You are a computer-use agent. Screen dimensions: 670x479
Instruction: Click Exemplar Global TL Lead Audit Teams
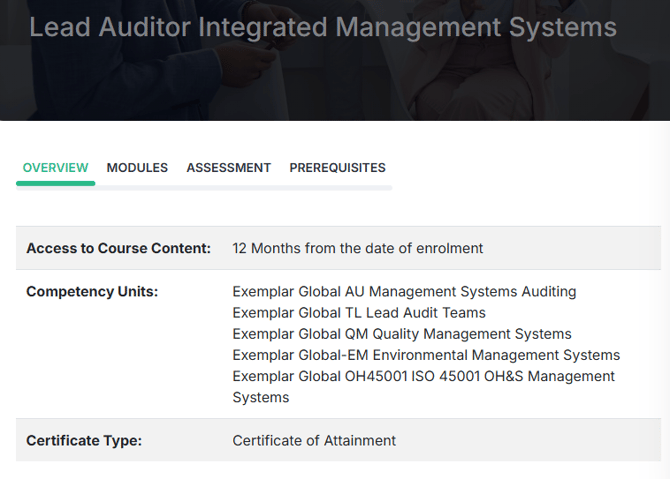359,313
